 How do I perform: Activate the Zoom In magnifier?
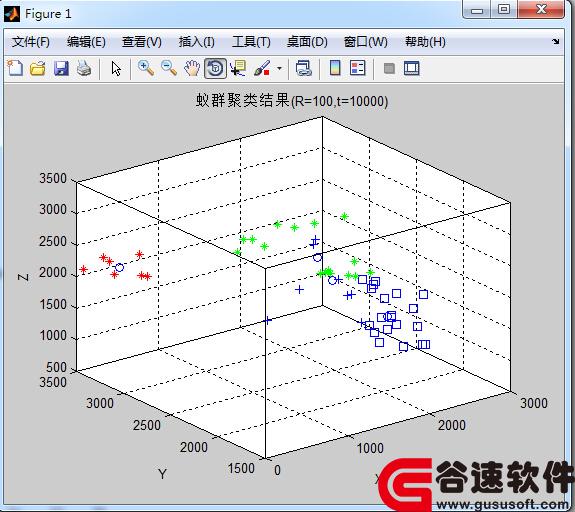coord(146,68)
